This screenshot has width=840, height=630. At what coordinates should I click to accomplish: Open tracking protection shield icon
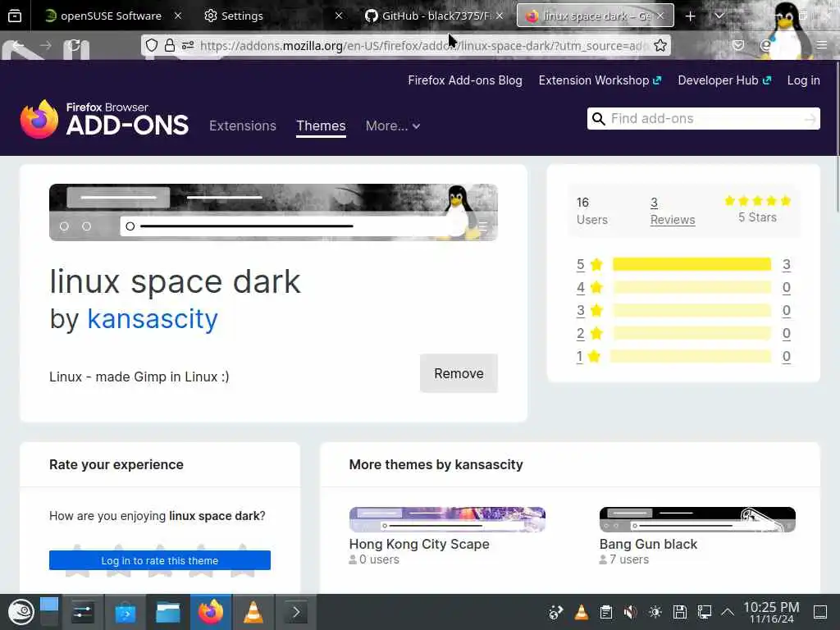click(152, 46)
